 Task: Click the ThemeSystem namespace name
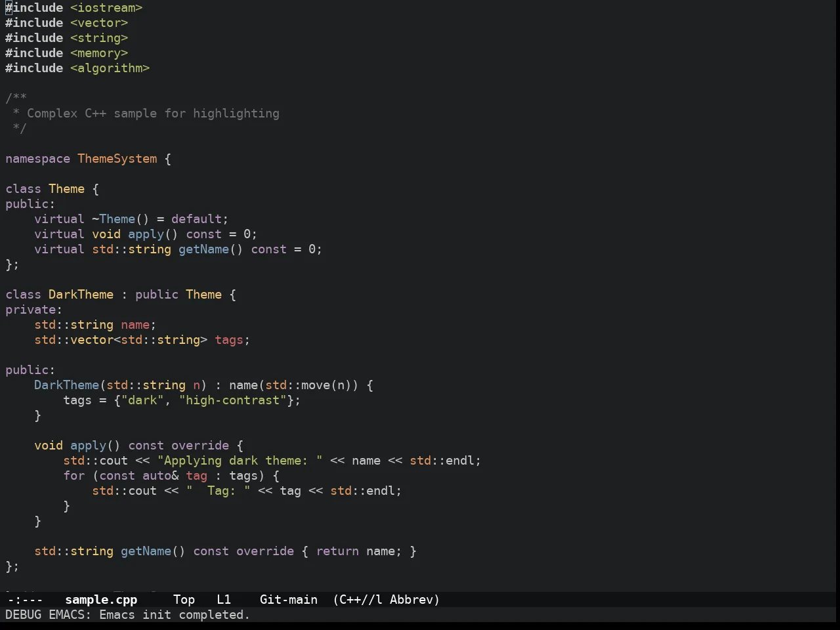[117, 159]
